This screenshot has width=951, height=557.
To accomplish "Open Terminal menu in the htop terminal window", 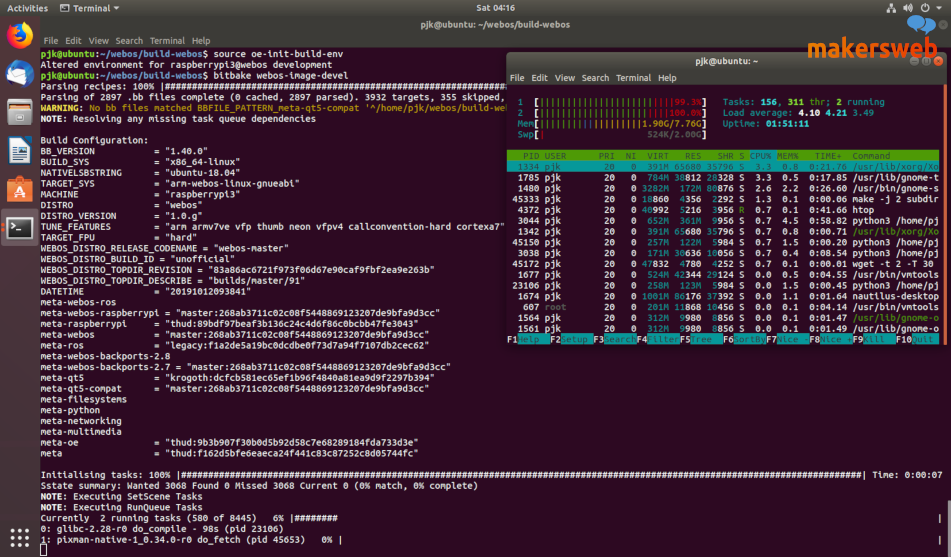I will point(633,78).
